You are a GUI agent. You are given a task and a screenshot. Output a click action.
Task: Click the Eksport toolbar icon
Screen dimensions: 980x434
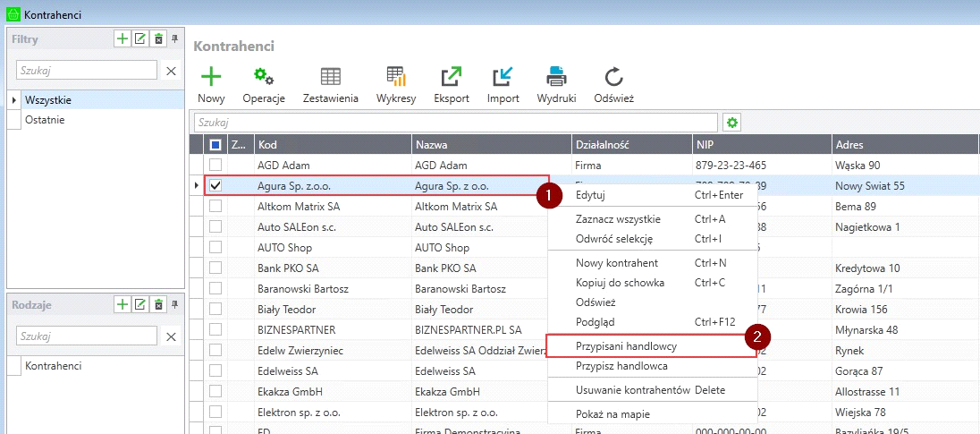pyautogui.click(x=452, y=78)
